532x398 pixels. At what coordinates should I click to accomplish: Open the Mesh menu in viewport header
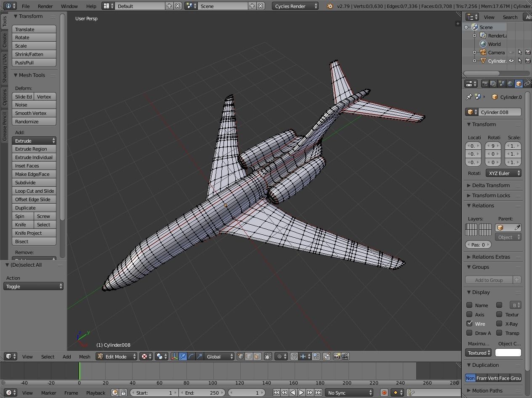pos(85,356)
